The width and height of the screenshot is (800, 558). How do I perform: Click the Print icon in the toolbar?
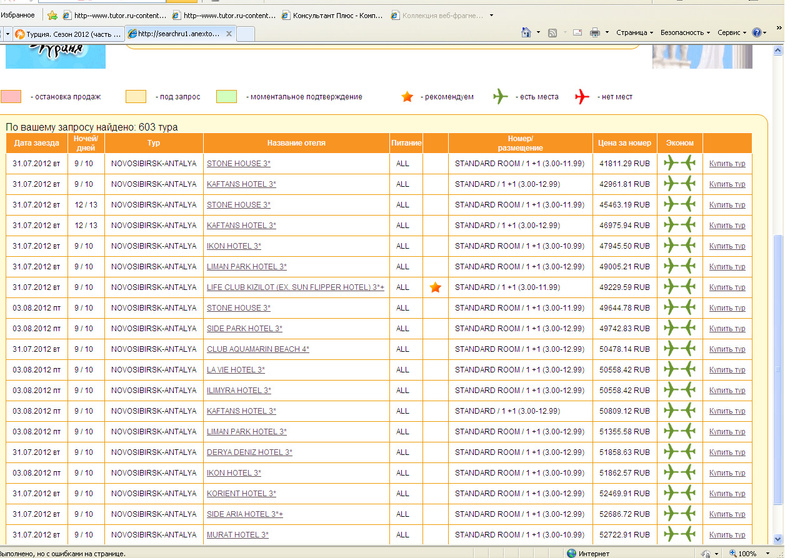tap(595, 33)
